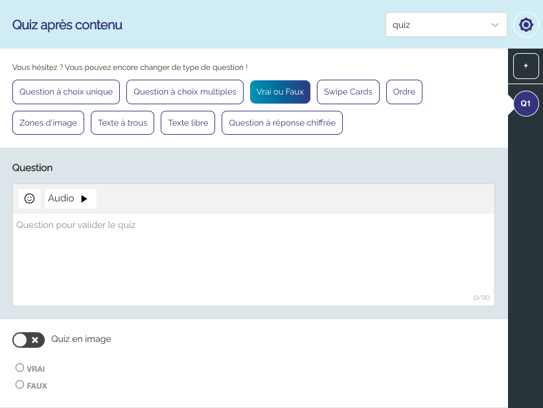This screenshot has height=408, width=543.
Task: Open the emoji picker smiley icon
Action: coord(29,198)
